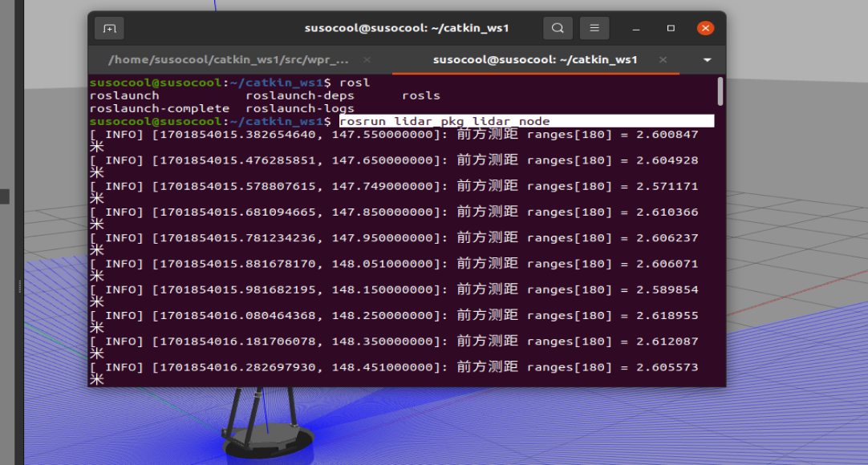Close the terminal window with orange X
The image size is (868, 465).
pos(705,28)
